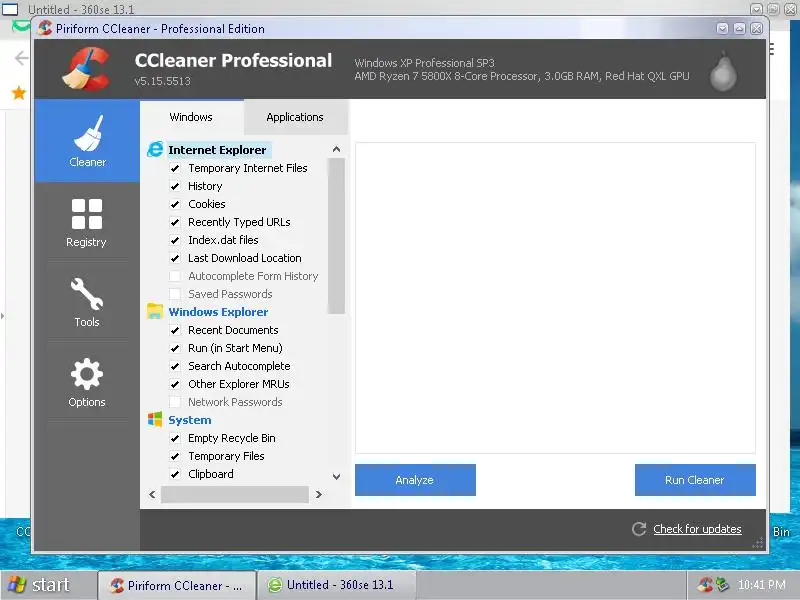Click the Analyze button
Screen dimensions: 800x600
tap(415, 480)
